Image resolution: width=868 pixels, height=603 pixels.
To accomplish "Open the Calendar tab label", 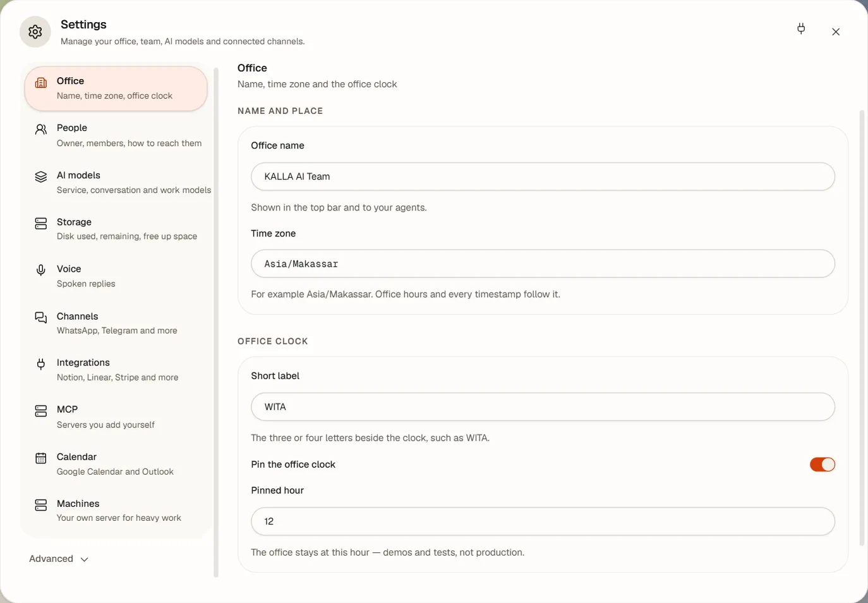I will click(76, 457).
